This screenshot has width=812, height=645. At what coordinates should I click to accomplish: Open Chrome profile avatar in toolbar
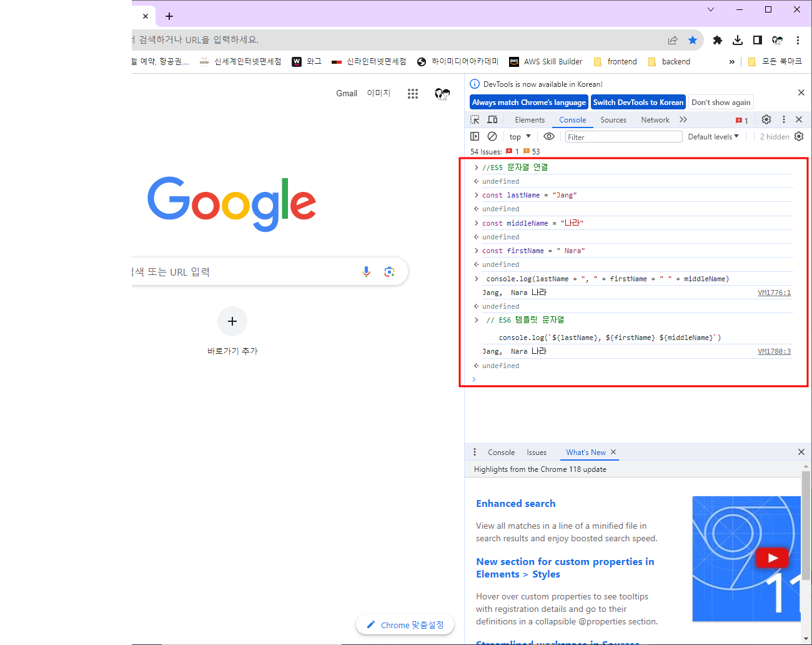click(x=778, y=40)
